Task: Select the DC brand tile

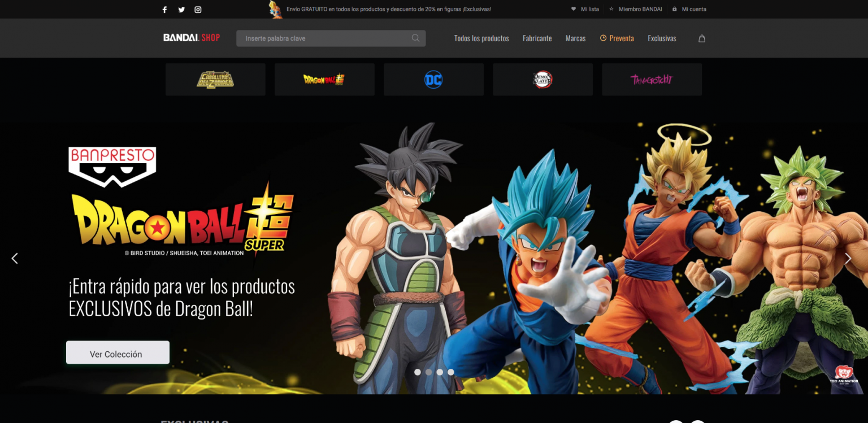Action: (433, 80)
